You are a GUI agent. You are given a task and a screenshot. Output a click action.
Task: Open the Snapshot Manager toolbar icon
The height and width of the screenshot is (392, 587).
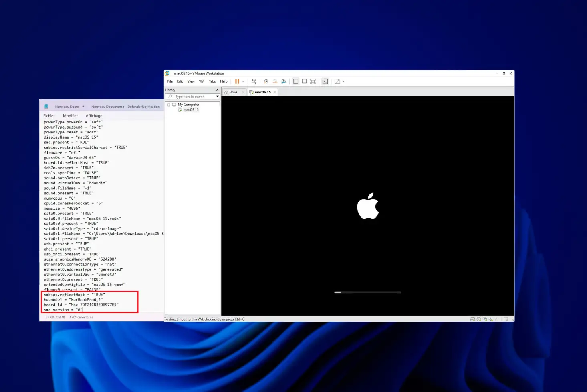[284, 81]
